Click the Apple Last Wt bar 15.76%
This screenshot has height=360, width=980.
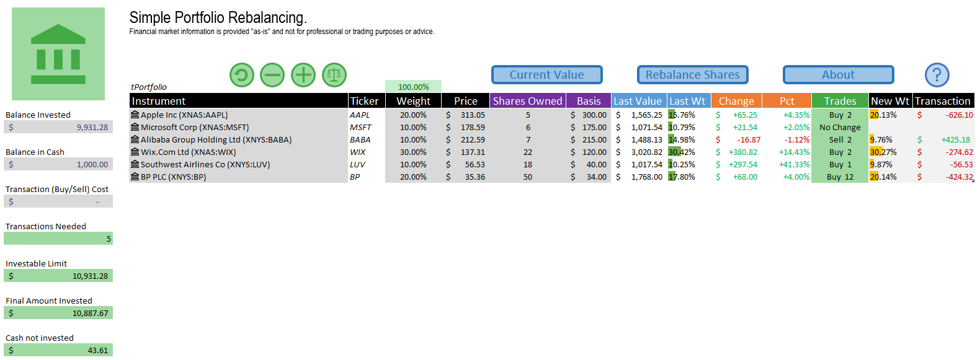[688, 115]
